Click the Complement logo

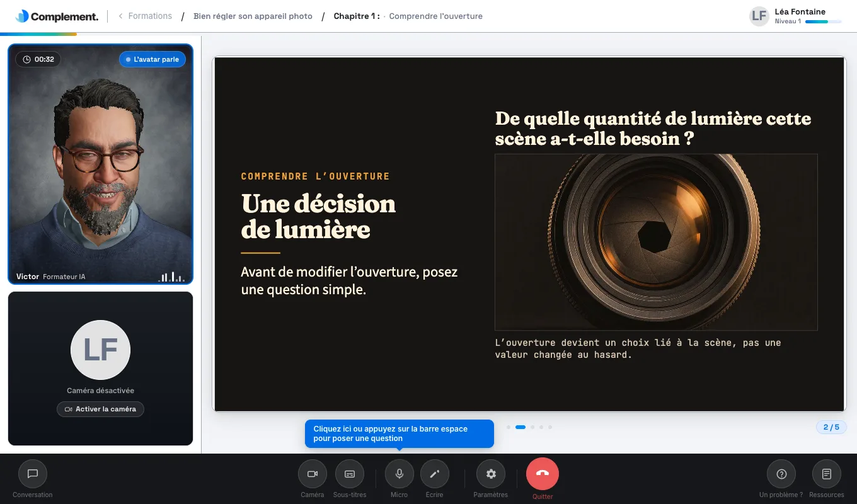click(x=57, y=16)
